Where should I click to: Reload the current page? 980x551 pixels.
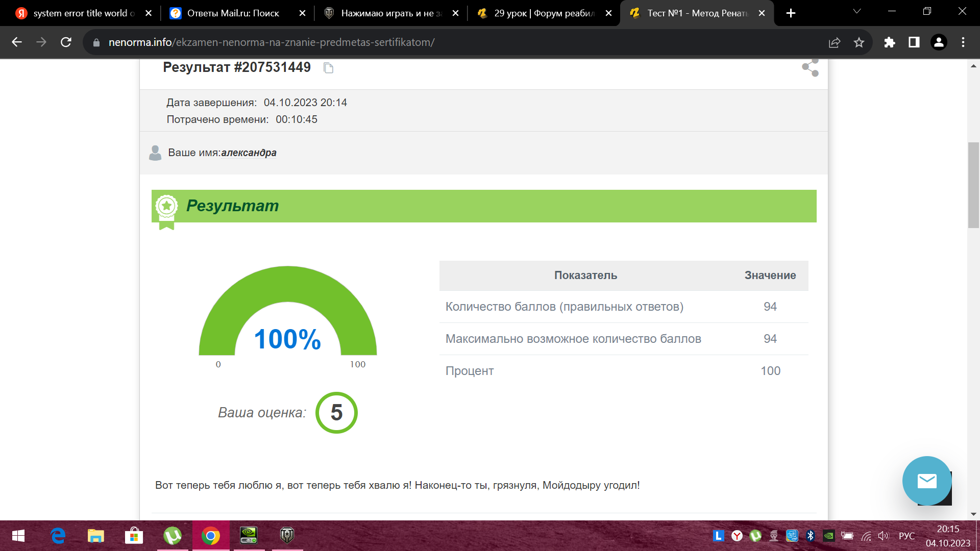point(66,42)
